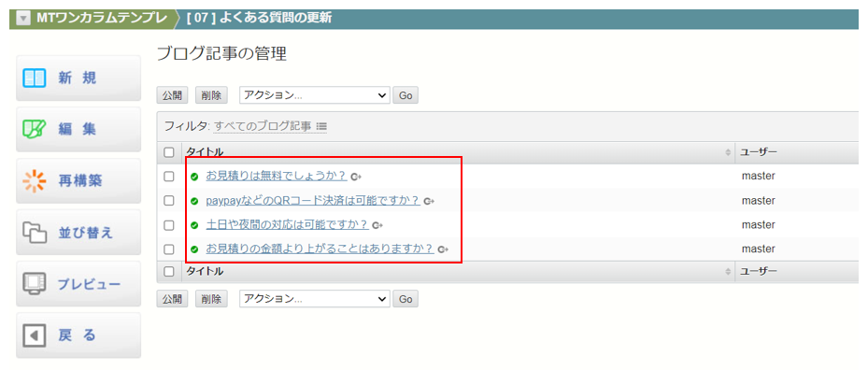
Task: Click master in the paypay QRコード row
Action: tap(759, 201)
